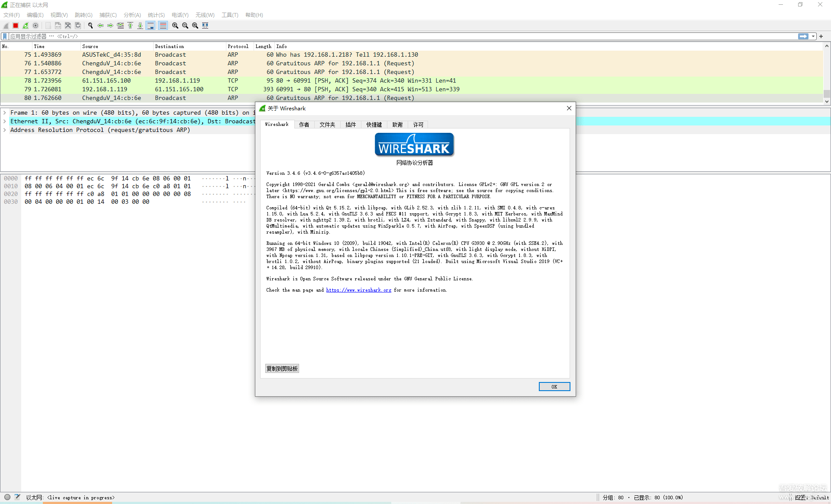Switch to the 作者 tab
Screen dimensions: 831x504
[304, 125]
